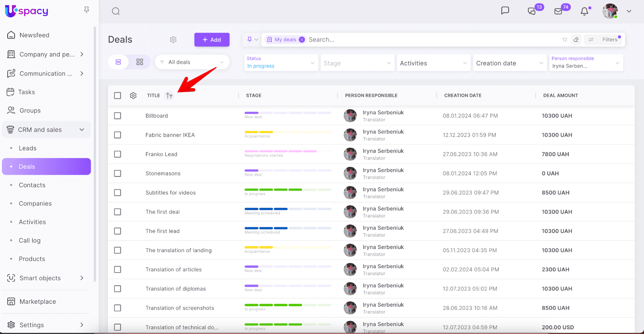
Task: Open the All deals funnel dropdown
Action: pyautogui.click(x=192, y=62)
